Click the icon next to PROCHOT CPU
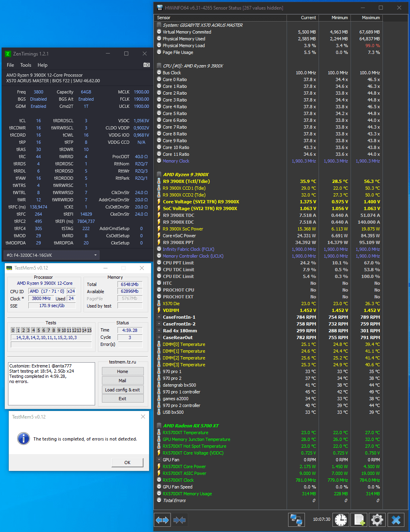 click(159, 290)
